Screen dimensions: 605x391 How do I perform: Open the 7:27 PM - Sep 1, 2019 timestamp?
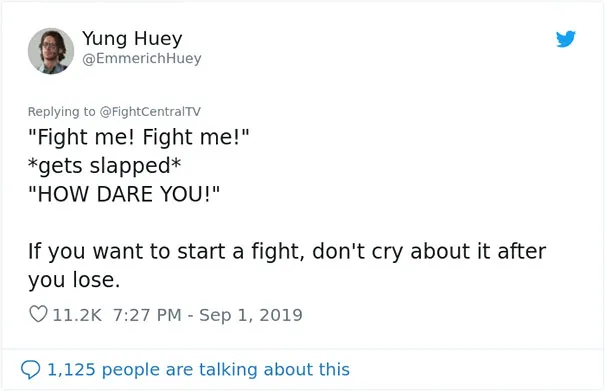[208, 315]
